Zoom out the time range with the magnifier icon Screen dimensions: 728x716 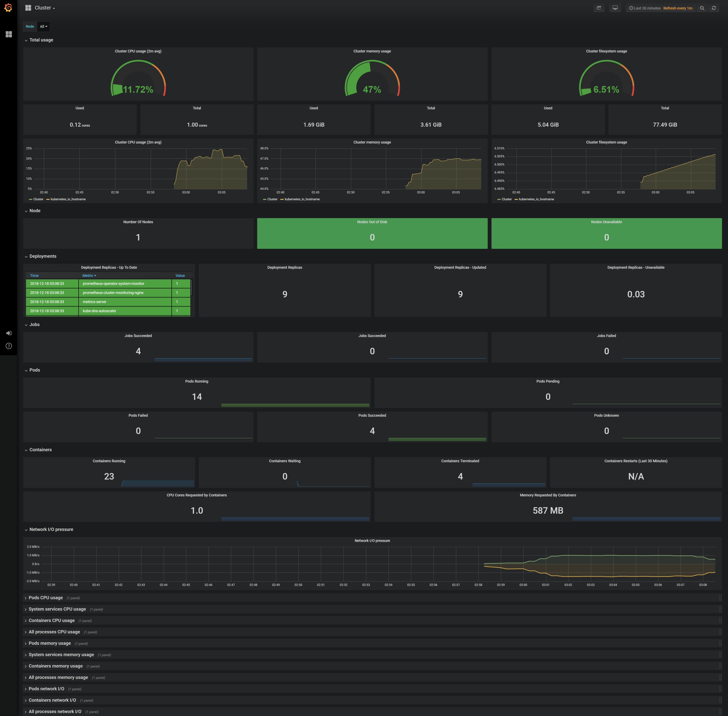click(702, 8)
